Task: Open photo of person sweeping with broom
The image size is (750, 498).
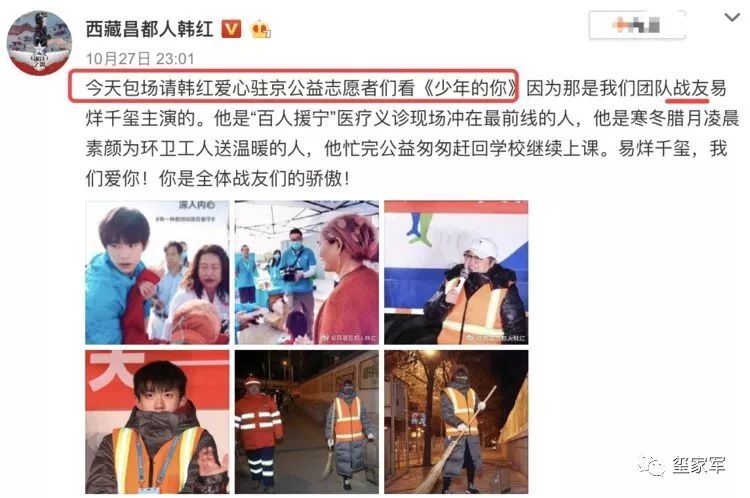Action: pos(456,422)
